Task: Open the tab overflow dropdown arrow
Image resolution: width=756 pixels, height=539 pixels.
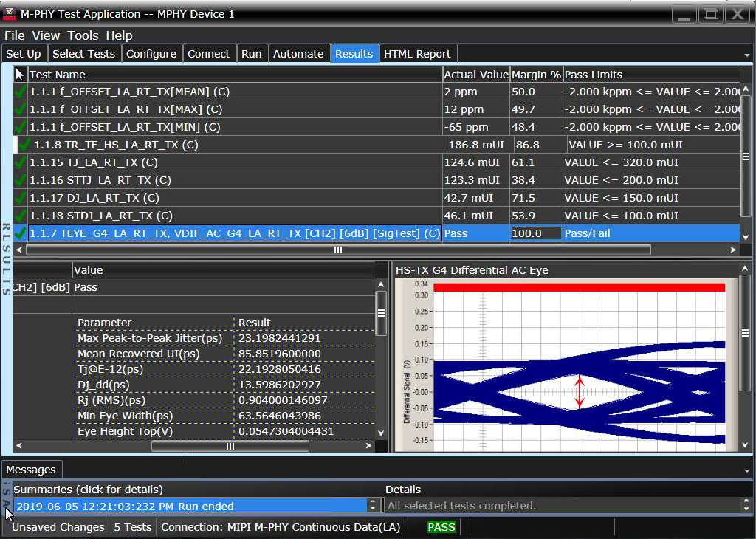Action: click(747, 55)
